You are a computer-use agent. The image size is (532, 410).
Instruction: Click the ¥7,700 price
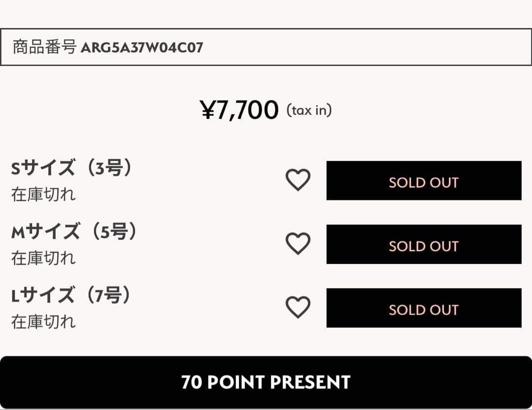239,110
